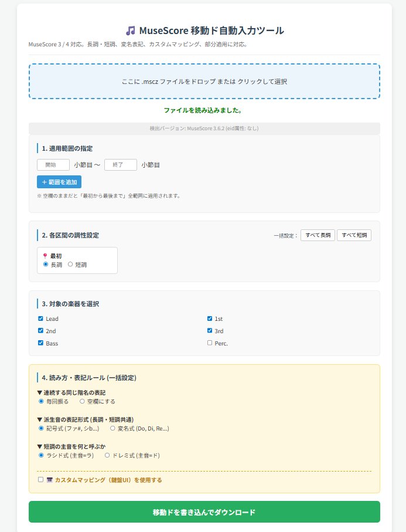Select 記号式 (ファ#, シb...) notation
Image resolution: width=406 pixels, height=532 pixels.
[42, 428]
